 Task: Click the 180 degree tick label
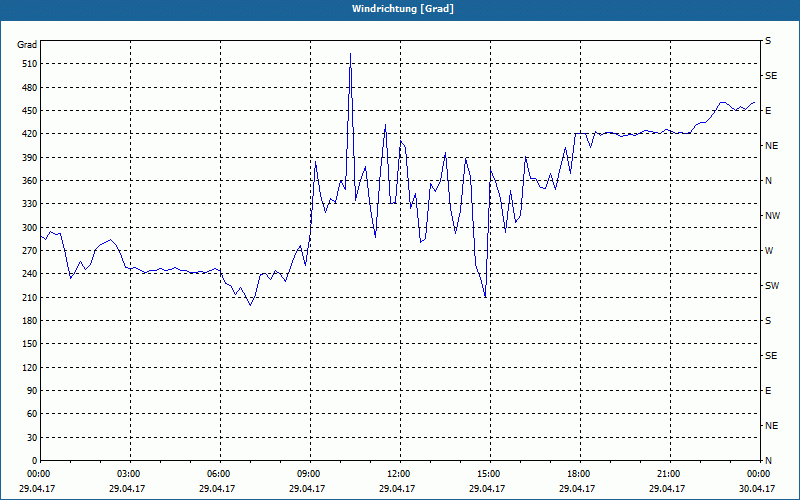[29, 321]
